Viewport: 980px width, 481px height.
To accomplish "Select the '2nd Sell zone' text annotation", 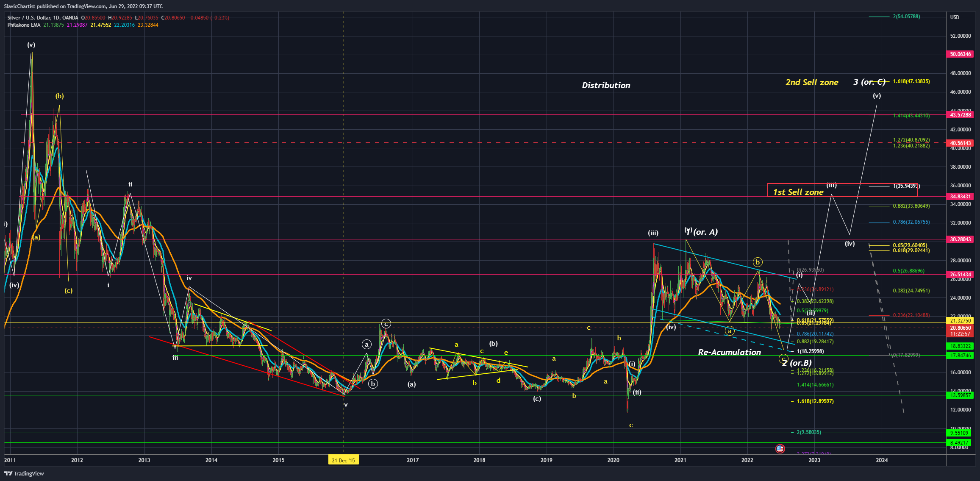I will [x=812, y=82].
